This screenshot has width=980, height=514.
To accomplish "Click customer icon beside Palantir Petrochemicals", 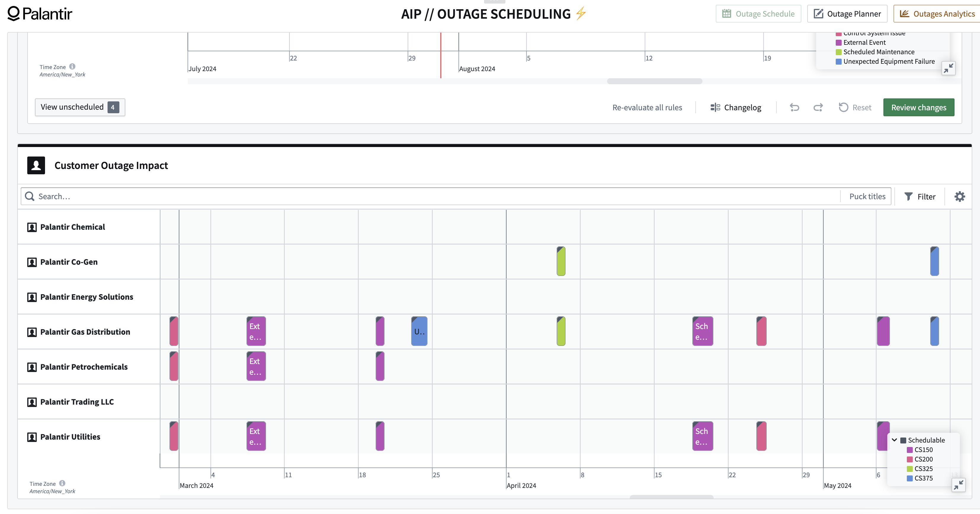I will (x=32, y=367).
